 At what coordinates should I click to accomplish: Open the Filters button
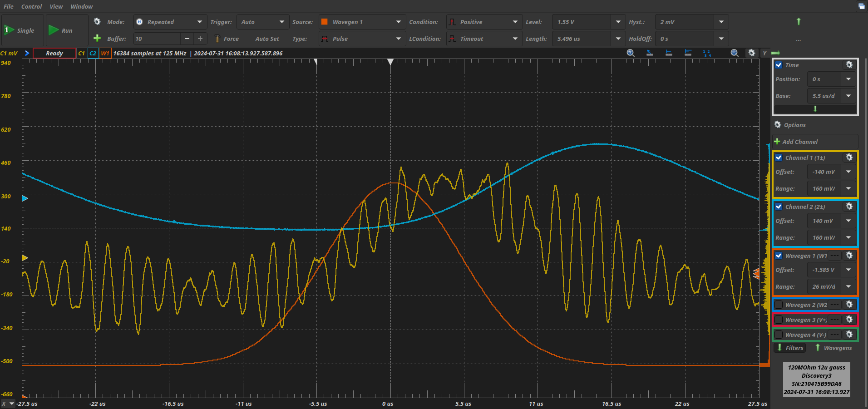(x=790, y=348)
